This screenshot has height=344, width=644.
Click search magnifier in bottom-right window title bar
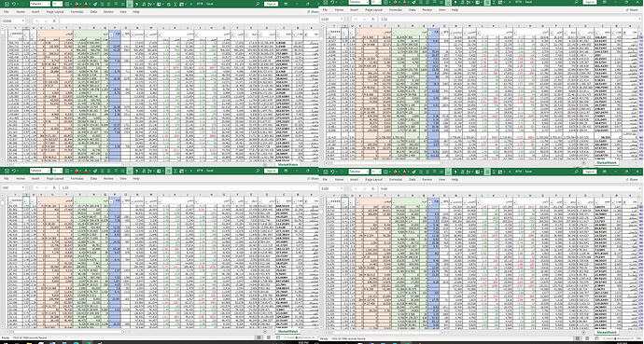(x=577, y=172)
